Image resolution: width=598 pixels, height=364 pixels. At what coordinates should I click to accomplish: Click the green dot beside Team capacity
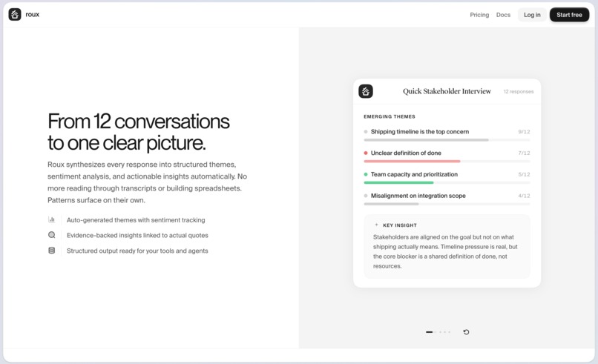[x=366, y=174]
